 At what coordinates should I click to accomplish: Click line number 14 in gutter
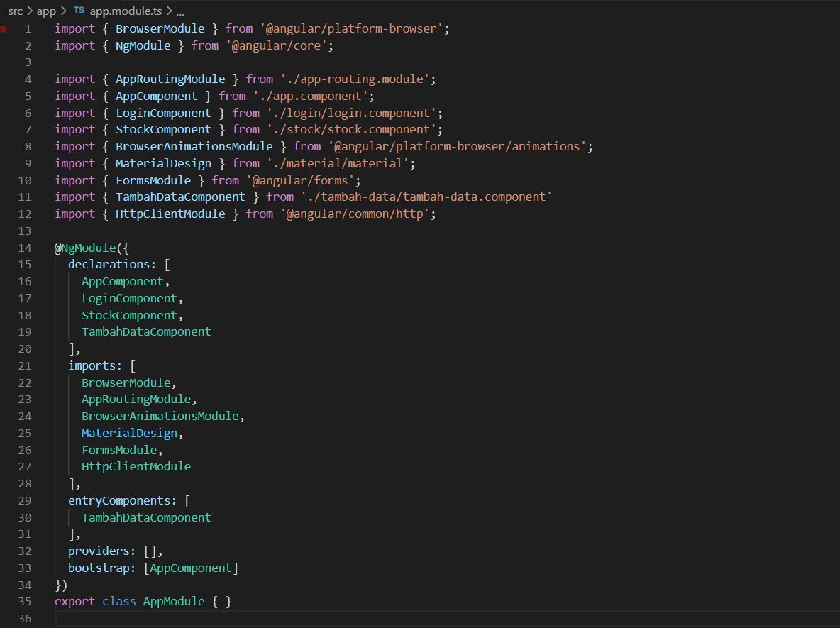[25, 248]
